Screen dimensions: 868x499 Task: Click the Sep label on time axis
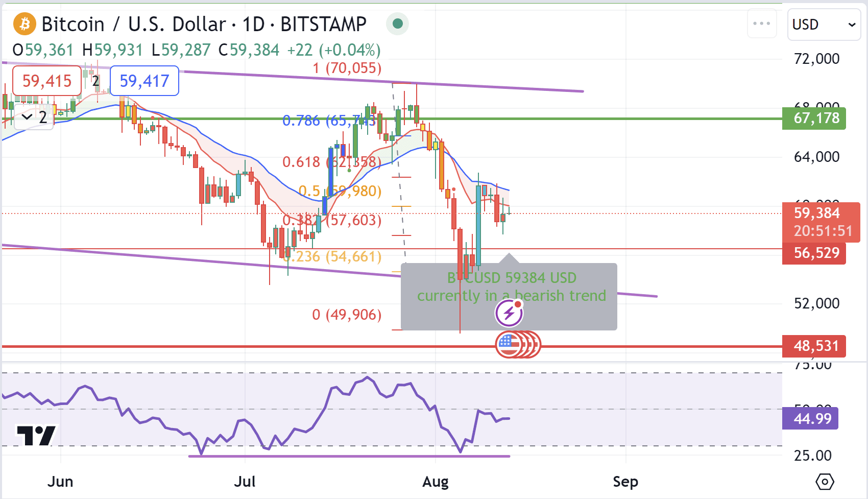coord(625,482)
